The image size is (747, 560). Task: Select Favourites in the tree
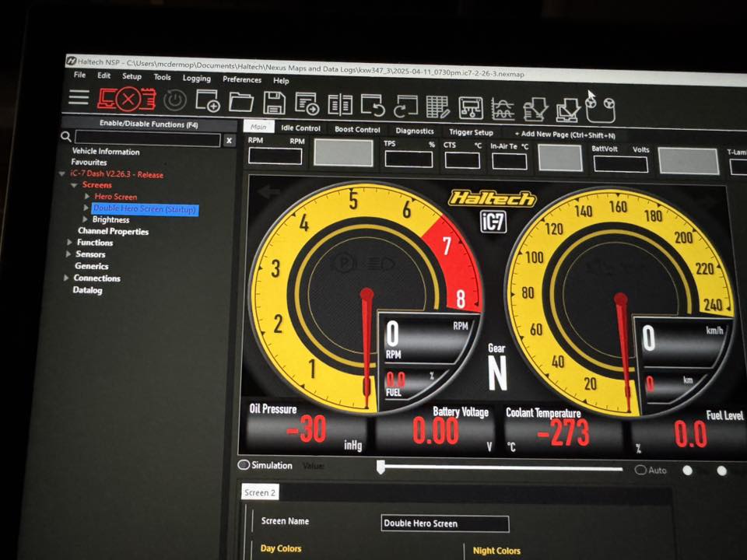pos(89,163)
